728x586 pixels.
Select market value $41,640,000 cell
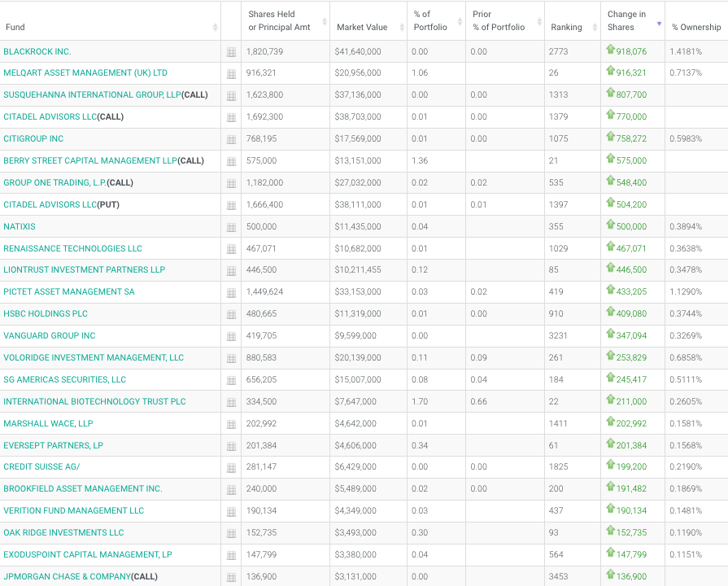[x=358, y=51]
